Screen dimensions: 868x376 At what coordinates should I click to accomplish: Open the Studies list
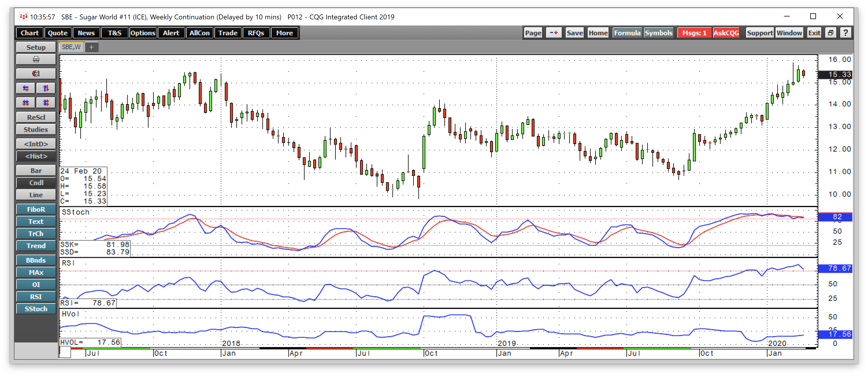click(x=36, y=130)
